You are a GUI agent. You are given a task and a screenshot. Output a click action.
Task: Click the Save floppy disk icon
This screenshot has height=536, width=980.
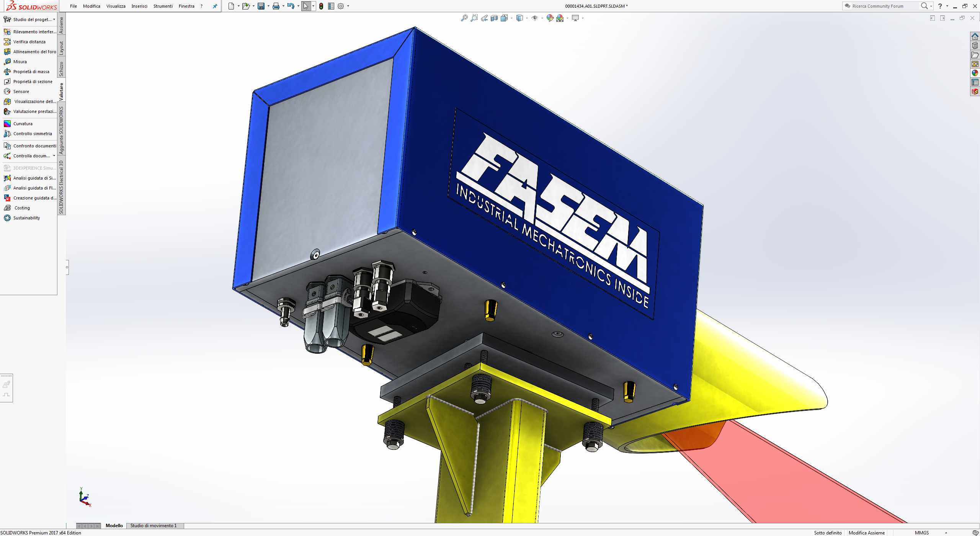[261, 6]
